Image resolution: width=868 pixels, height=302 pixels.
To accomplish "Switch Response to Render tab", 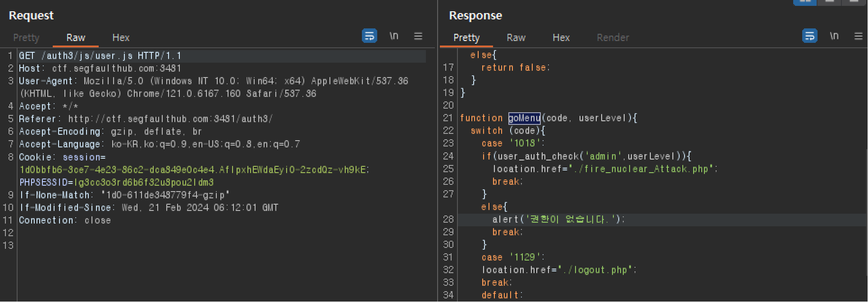I will tap(613, 38).
